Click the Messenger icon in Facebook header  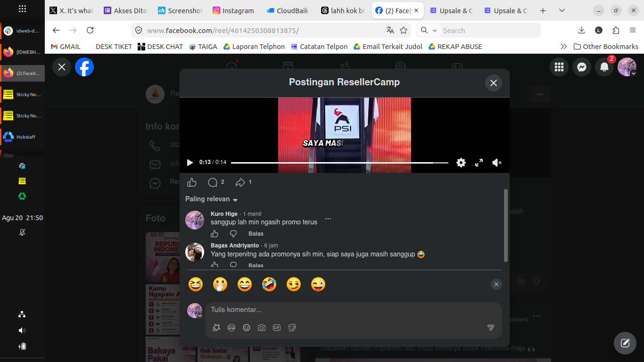[582, 67]
